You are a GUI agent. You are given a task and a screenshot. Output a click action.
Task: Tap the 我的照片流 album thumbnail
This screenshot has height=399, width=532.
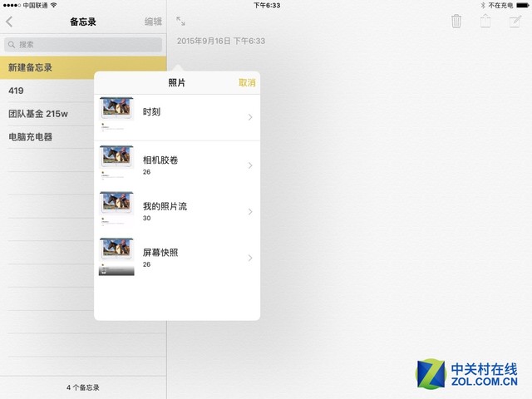(x=116, y=209)
